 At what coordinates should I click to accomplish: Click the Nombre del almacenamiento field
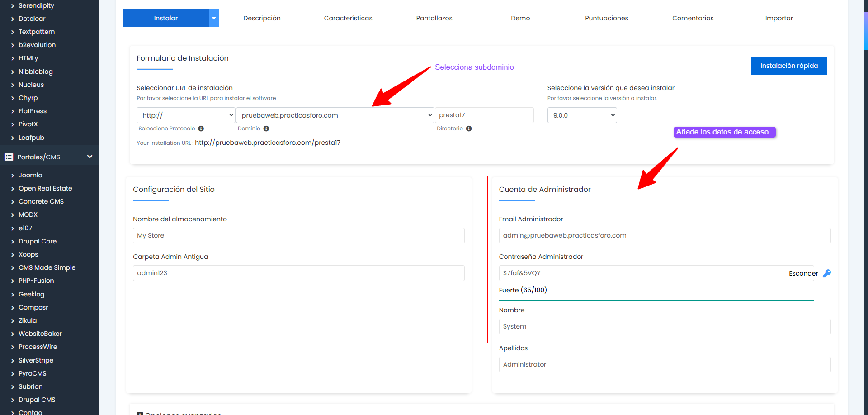click(298, 235)
